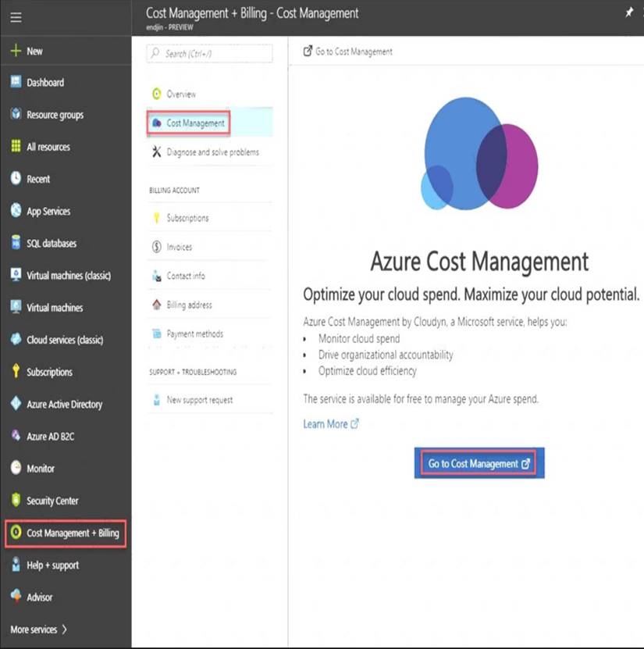This screenshot has width=644, height=649.
Task: Click the Learn More external link icon
Action: [355, 423]
